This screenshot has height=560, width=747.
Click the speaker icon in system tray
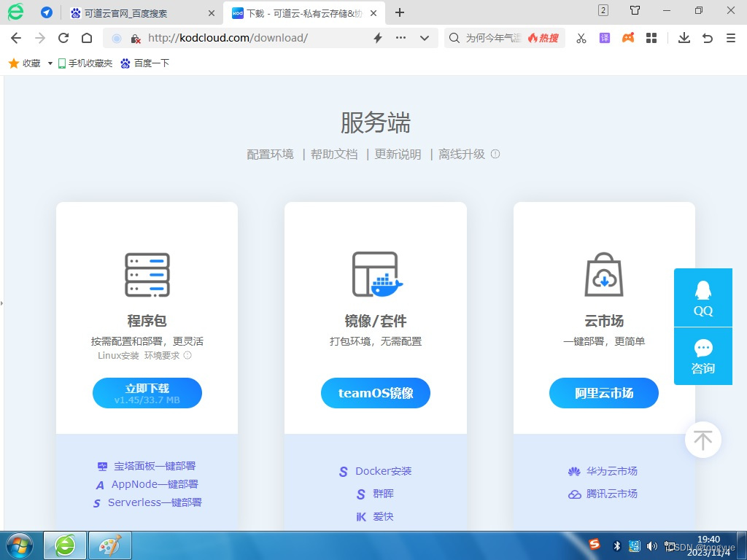click(x=652, y=545)
